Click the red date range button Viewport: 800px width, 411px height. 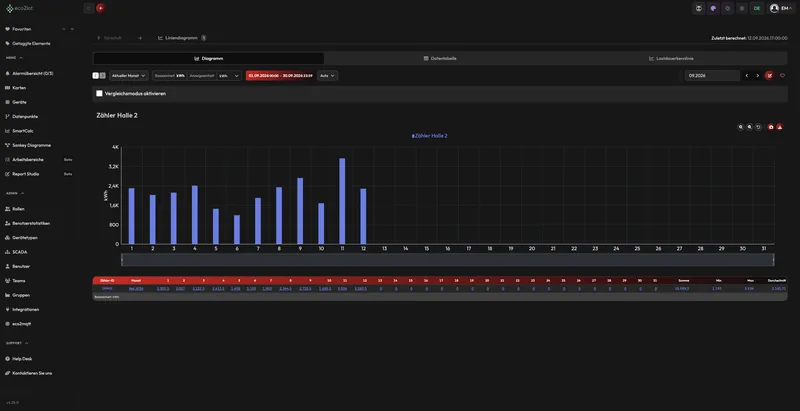tap(280, 75)
